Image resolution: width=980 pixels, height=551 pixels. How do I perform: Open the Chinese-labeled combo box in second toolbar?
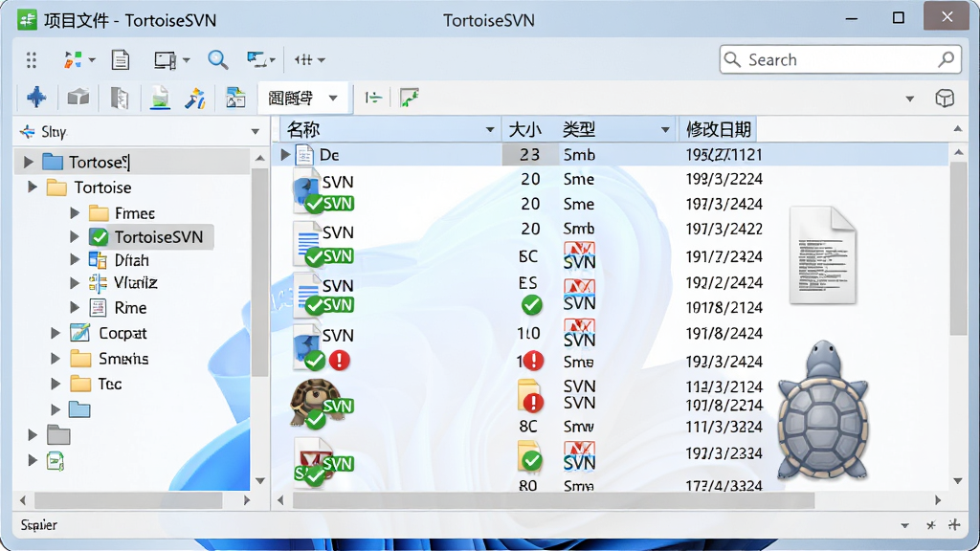click(x=303, y=99)
